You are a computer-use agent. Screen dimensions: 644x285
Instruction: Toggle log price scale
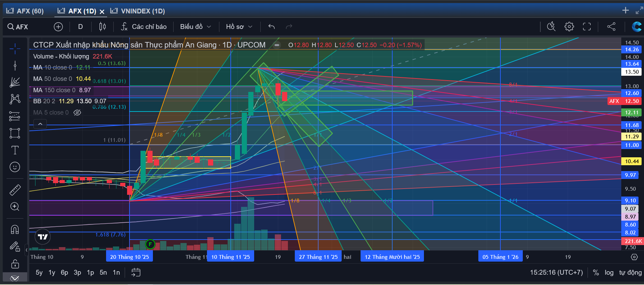click(x=609, y=273)
